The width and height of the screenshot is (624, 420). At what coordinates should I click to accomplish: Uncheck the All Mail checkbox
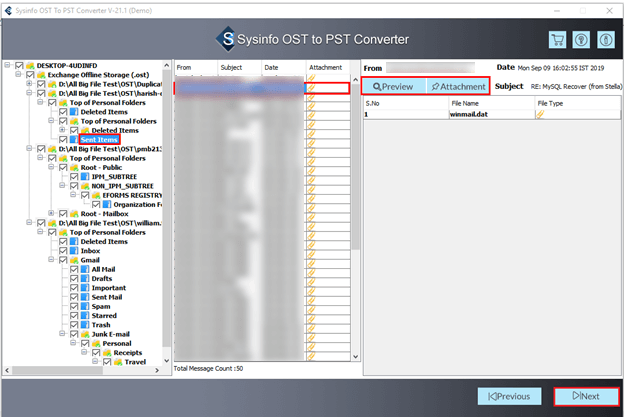74,270
